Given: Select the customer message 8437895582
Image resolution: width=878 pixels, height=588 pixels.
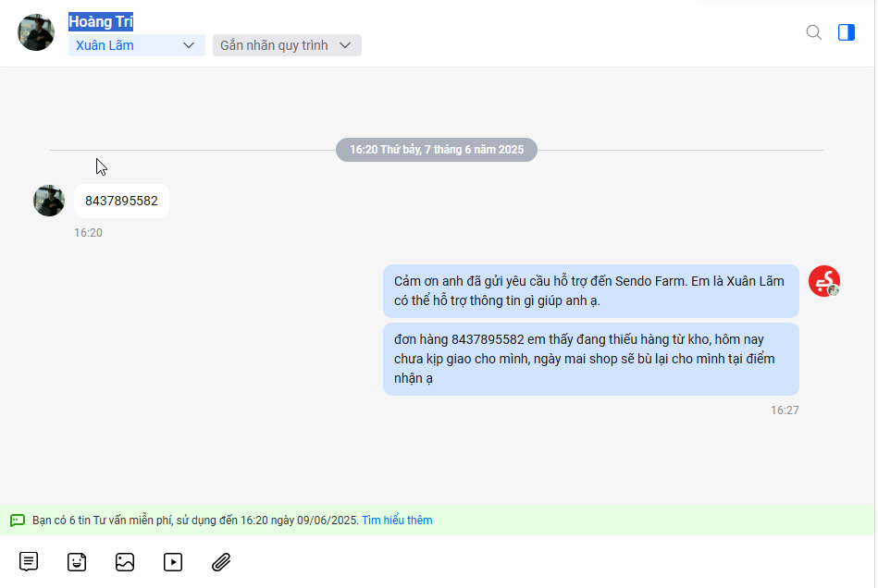Looking at the screenshot, I should click(121, 201).
